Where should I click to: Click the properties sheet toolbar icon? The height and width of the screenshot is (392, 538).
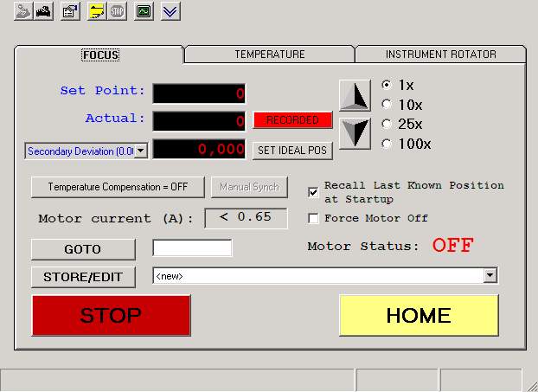(70, 11)
